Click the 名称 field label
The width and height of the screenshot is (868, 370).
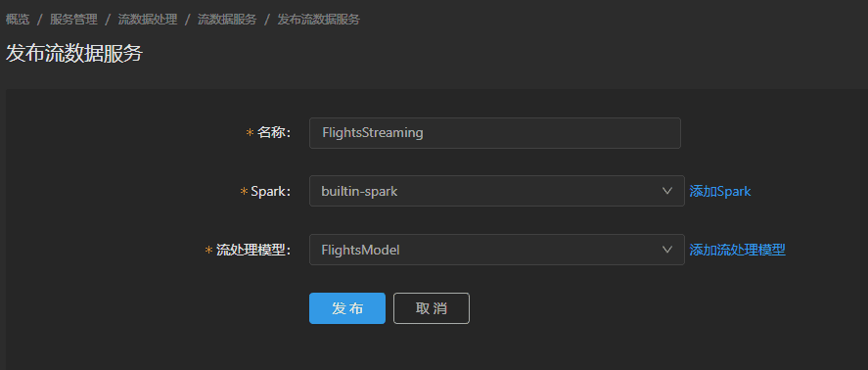pyautogui.click(x=274, y=133)
